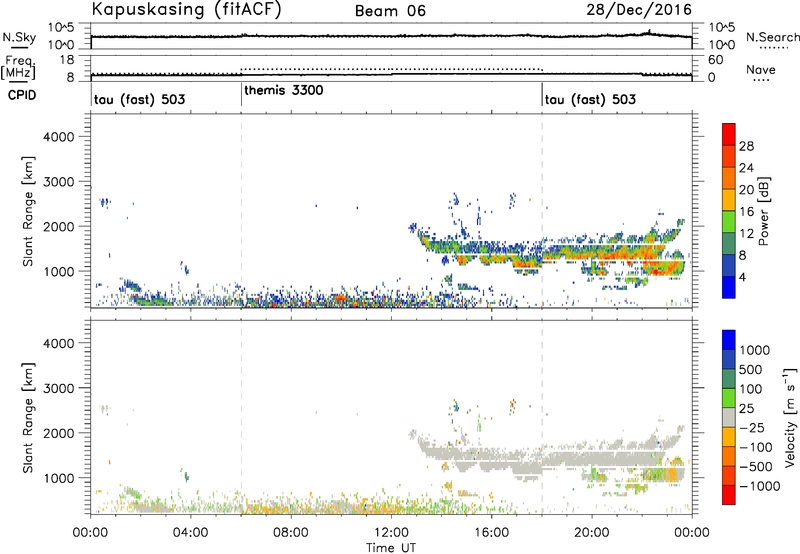Click the "25" label on Velocity colorbar
This screenshot has width=800, height=554.
tap(747, 409)
